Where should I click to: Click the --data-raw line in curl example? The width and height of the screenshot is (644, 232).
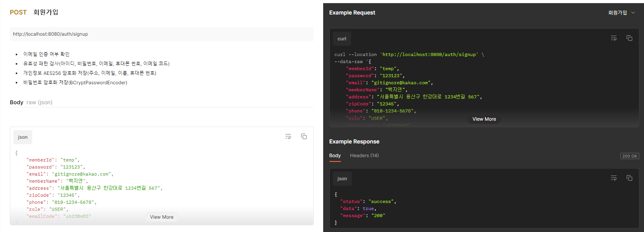[353, 62]
